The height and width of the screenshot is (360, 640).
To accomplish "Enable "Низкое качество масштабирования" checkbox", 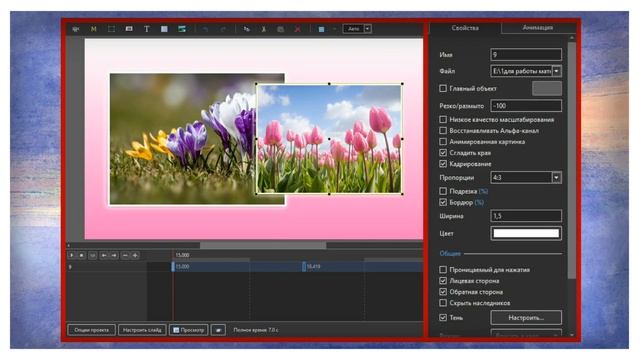I will point(443,120).
